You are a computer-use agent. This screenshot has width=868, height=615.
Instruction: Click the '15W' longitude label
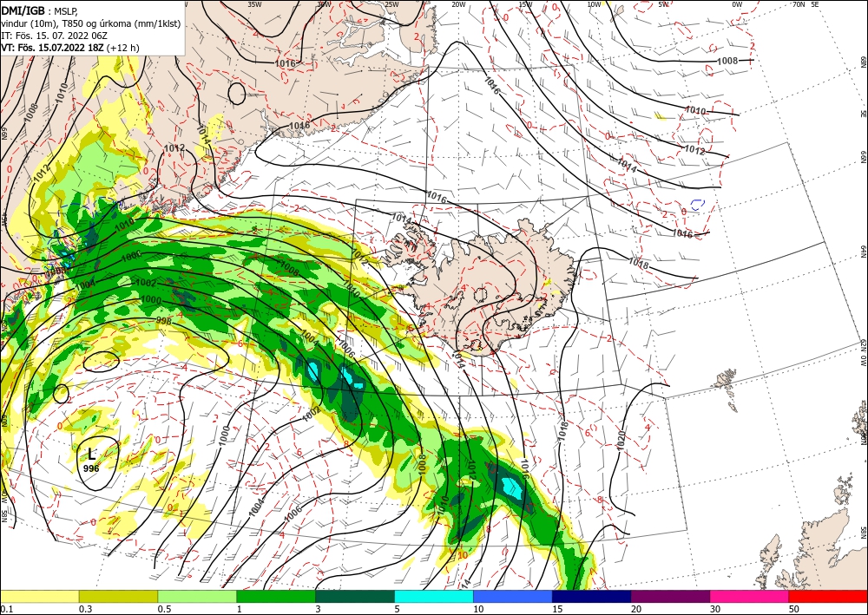click(525, 4)
